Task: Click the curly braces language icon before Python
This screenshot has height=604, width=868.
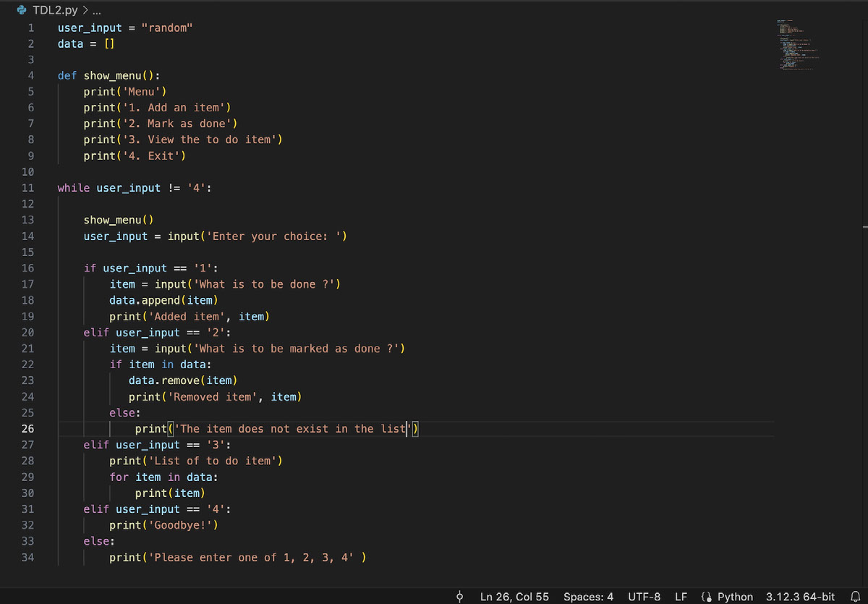Action: tap(706, 597)
